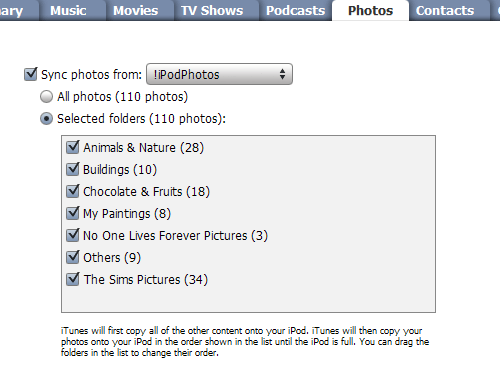The width and height of the screenshot is (500, 370).
Task: Toggle the No One Lives Forever Pictures checkbox
Action: [73, 235]
